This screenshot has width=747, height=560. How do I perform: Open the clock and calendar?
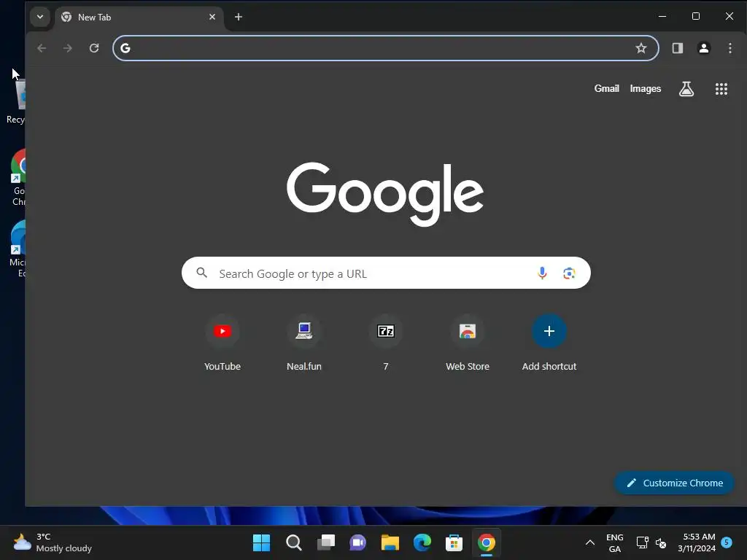[x=697, y=542]
